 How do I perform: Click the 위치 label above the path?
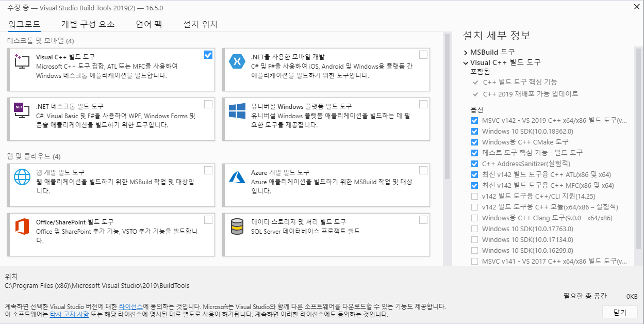coord(11,277)
